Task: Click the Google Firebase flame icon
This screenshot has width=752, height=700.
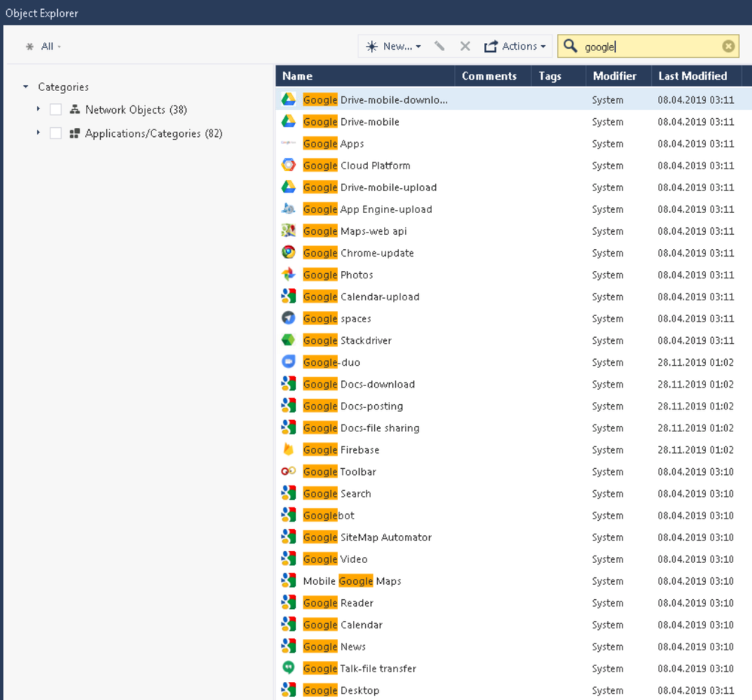Action: pyautogui.click(x=288, y=449)
